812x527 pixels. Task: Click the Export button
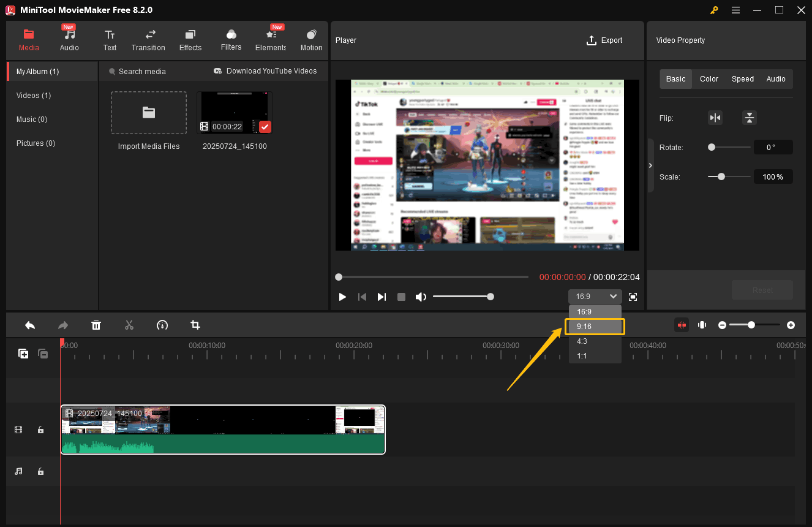(604, 40)
